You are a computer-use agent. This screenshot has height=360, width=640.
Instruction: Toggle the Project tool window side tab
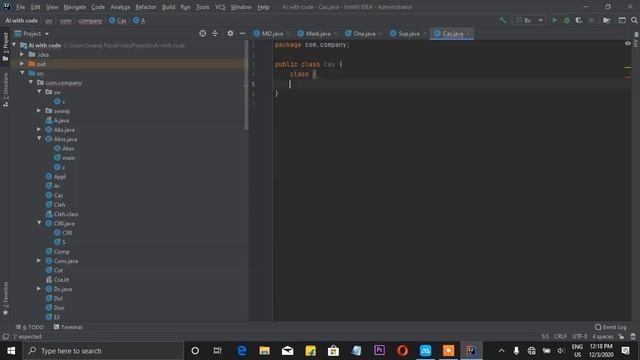5,47
